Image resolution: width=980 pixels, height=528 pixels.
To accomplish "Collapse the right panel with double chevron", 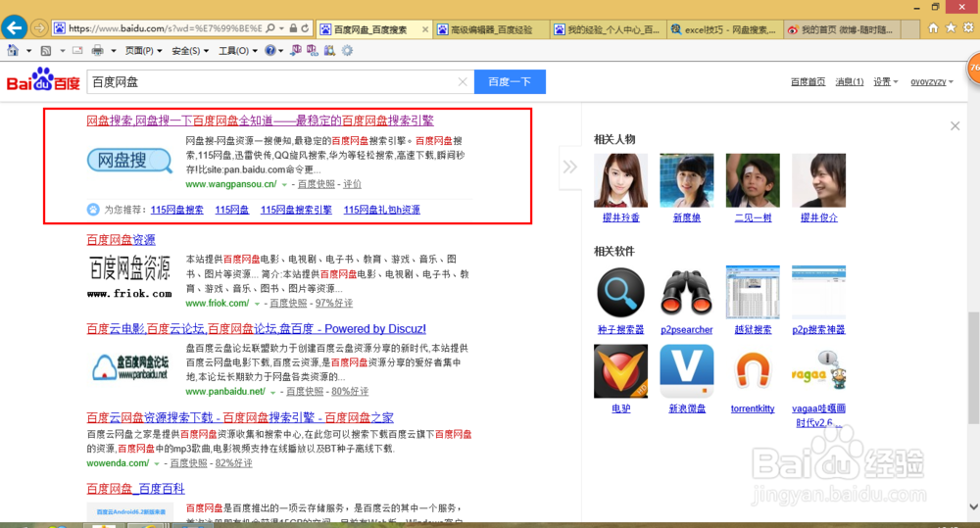I will coord(570,167).
